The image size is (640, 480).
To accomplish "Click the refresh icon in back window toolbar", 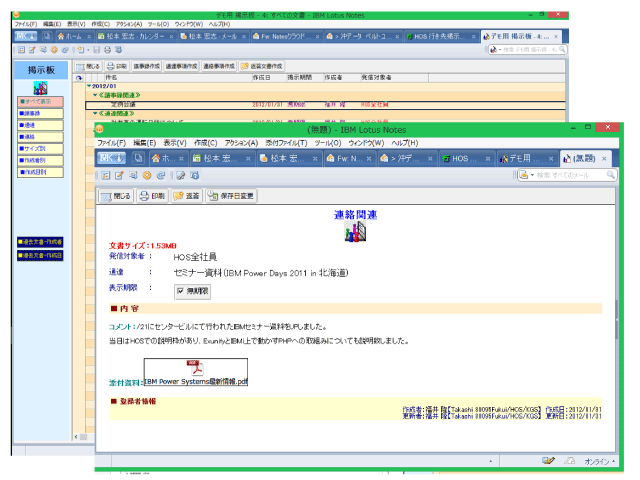I will point(64,50).
